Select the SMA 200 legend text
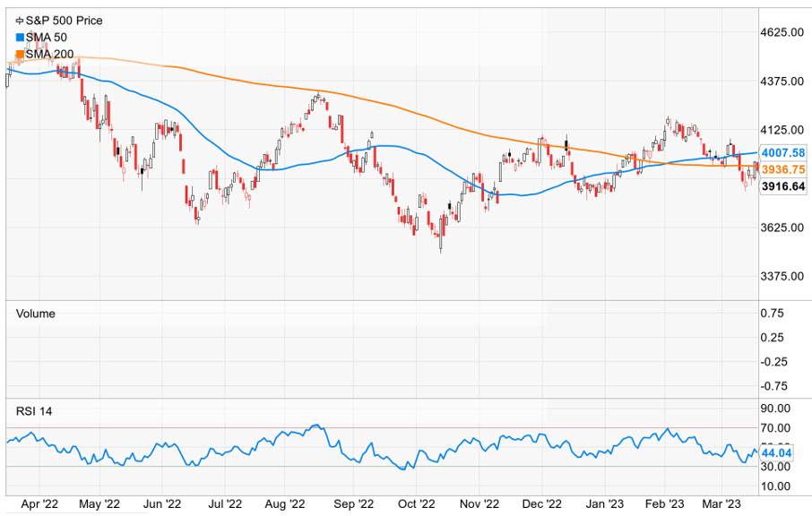 tap(51, 55)
